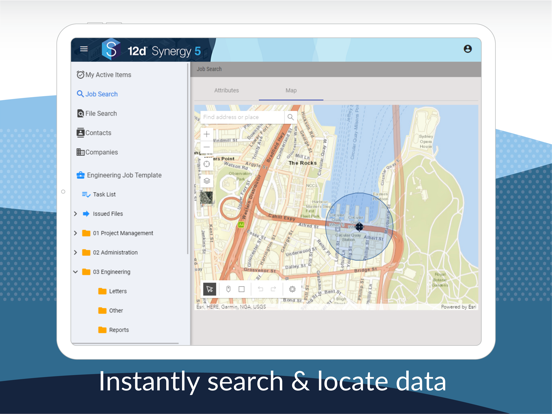The height and width of the screenshot is (414, 552).
Task: Click 'The Rocks' map label
Action: [x=302, y=163]
